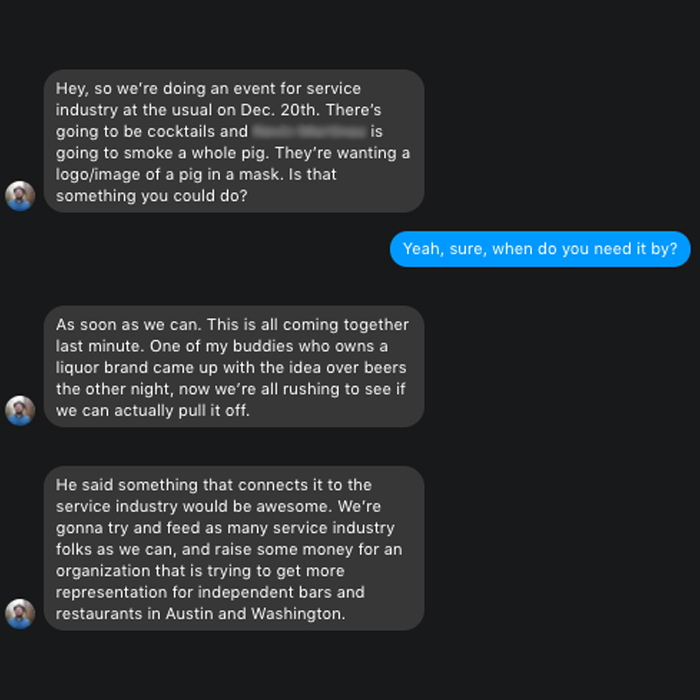Click the avatar beside the 'As soon as we can' message
Viewport: 700px width, 700px height.
[x=20, y=410]
